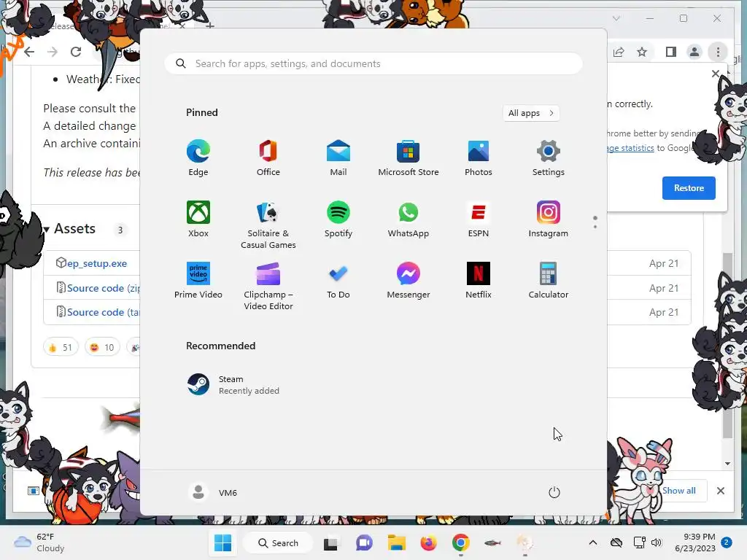The width and height of the screenshot is (747, 560).
Task: Launch the ESPN app
Action: [x=479, y=219]
